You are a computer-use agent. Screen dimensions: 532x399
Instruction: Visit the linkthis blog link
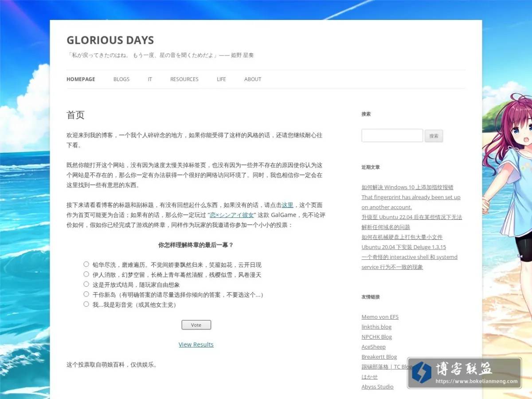pyautogui.click(x=376, y=327)
